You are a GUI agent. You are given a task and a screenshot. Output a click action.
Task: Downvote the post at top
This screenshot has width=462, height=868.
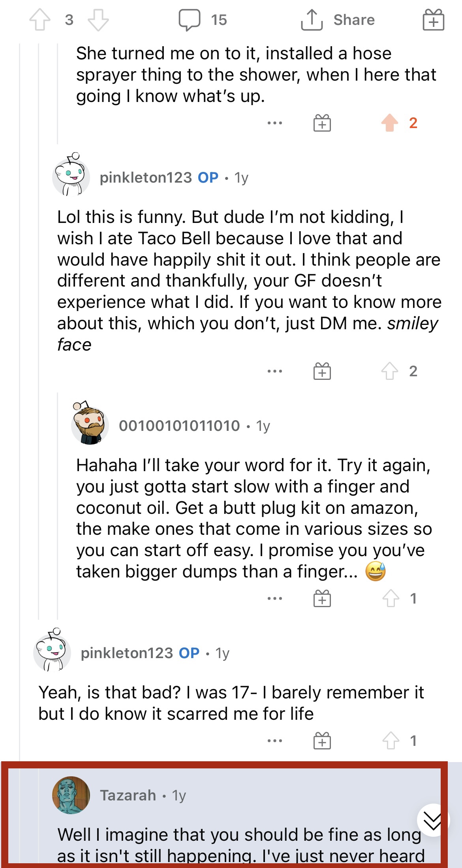click(98, 20)
